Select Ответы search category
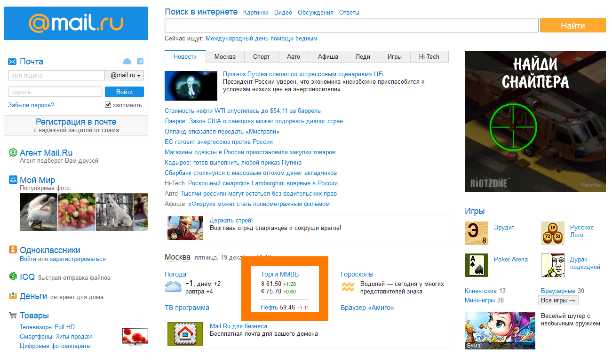Screen dimensions: 612x364 click(349, 13)
